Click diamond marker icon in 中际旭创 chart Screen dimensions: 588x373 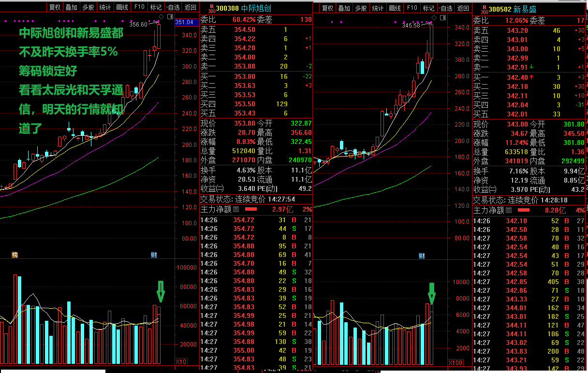pyautogui.click(x=162, y=17)
